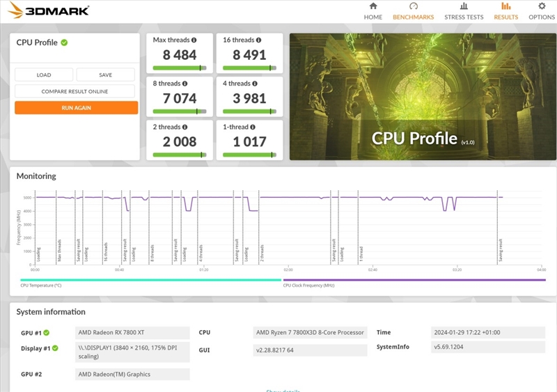Click Display #1 green check icon
This screenshot has width=557, height=392.
(x=55, y=348)
